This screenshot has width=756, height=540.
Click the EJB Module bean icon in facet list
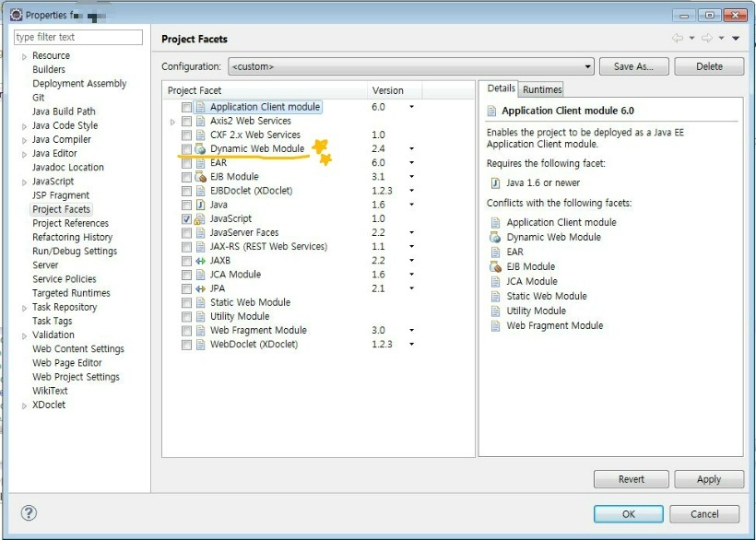[201, 177]
